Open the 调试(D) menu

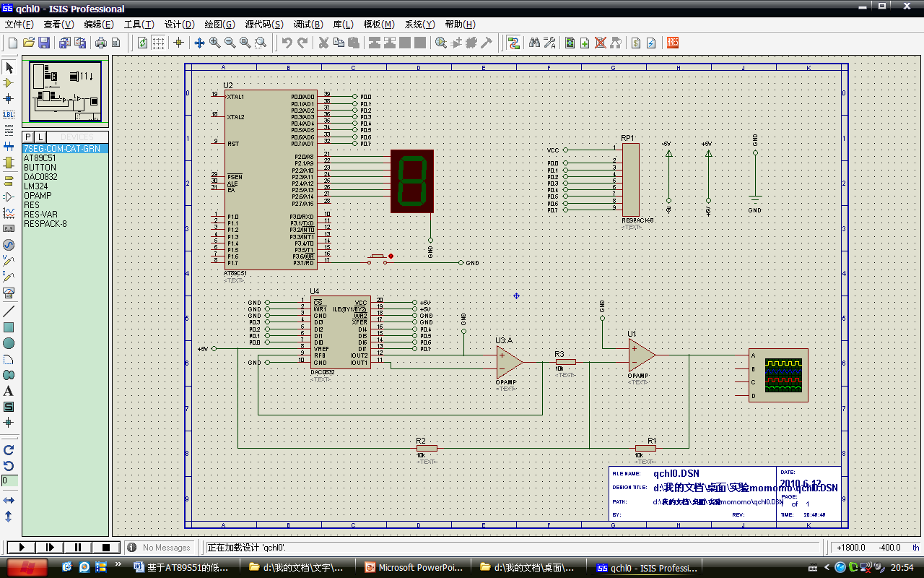pos(308,25)
